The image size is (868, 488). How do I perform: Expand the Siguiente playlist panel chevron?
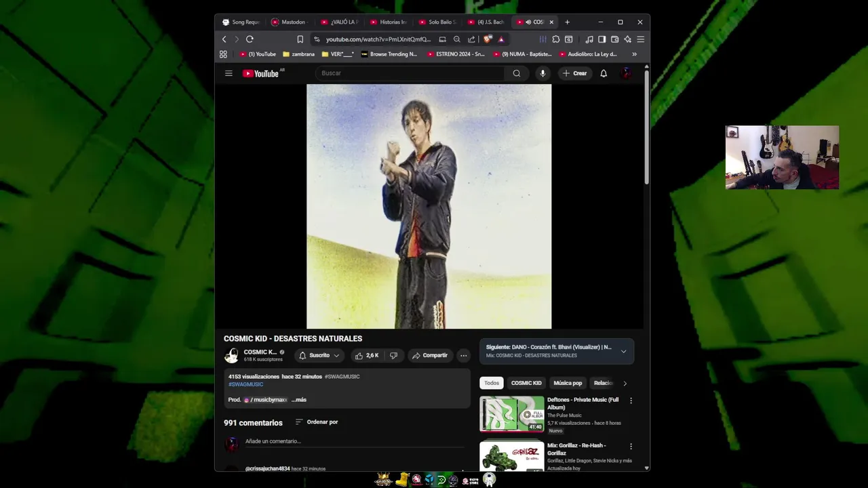[623, 351]
